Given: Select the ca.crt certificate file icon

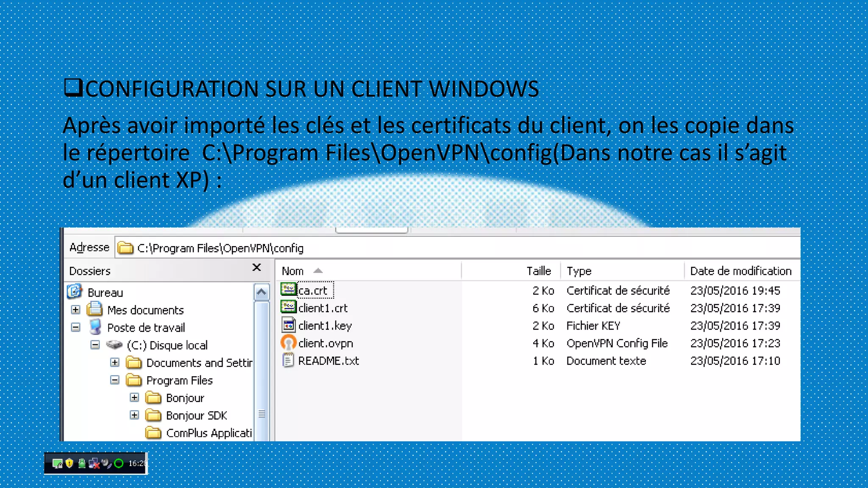Looking at the screenshot, I should tap(288, 290).
